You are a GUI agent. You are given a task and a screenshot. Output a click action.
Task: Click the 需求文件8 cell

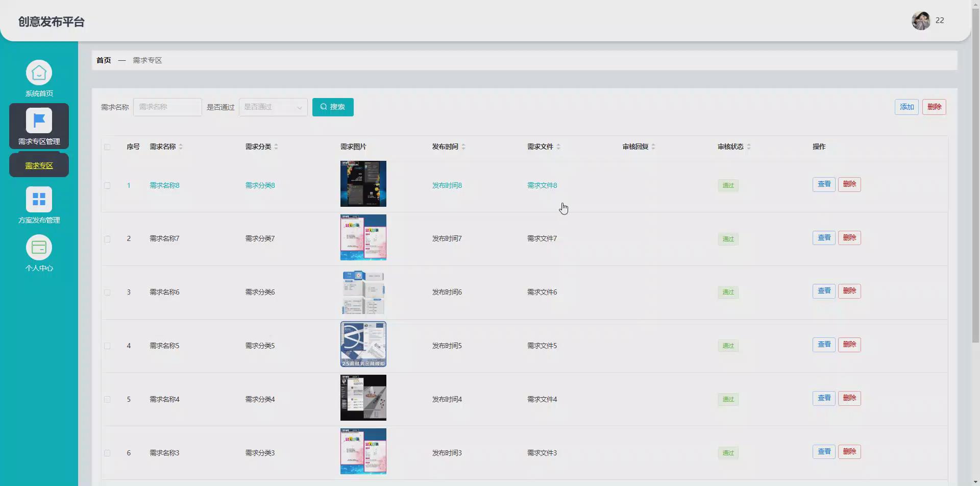tap(542, 185)
